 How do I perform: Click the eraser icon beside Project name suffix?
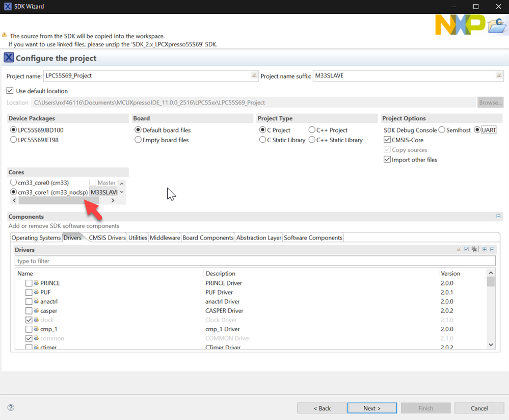coord(499,75)
